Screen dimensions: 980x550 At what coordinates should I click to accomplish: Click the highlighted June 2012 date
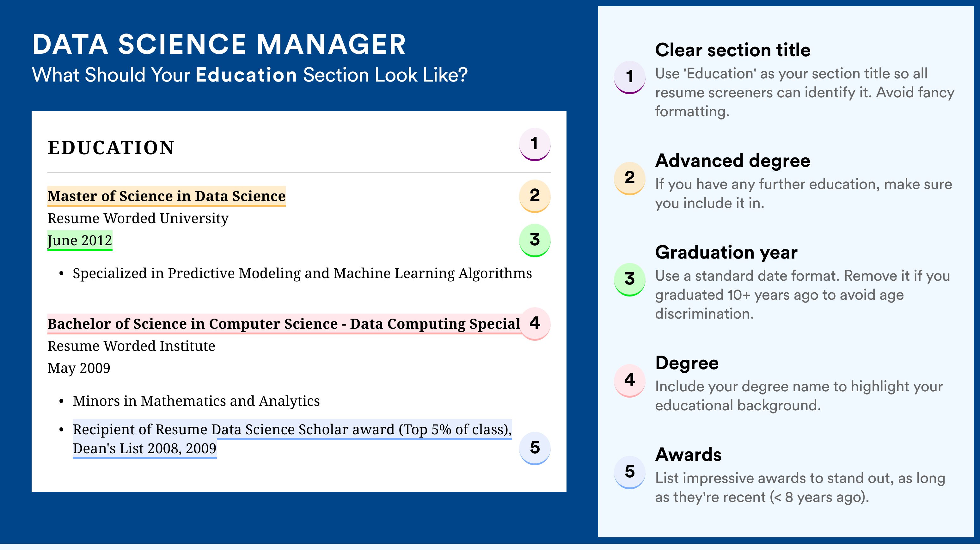pos(80,241)
